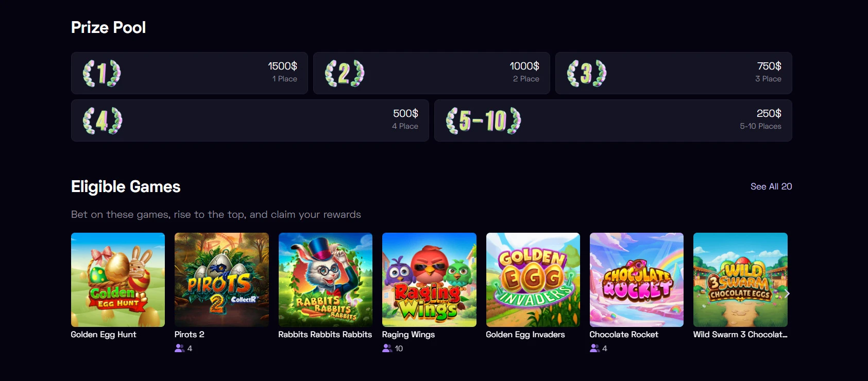Select Golden Egg Invaders game thumbnail

tap(533, 280)
